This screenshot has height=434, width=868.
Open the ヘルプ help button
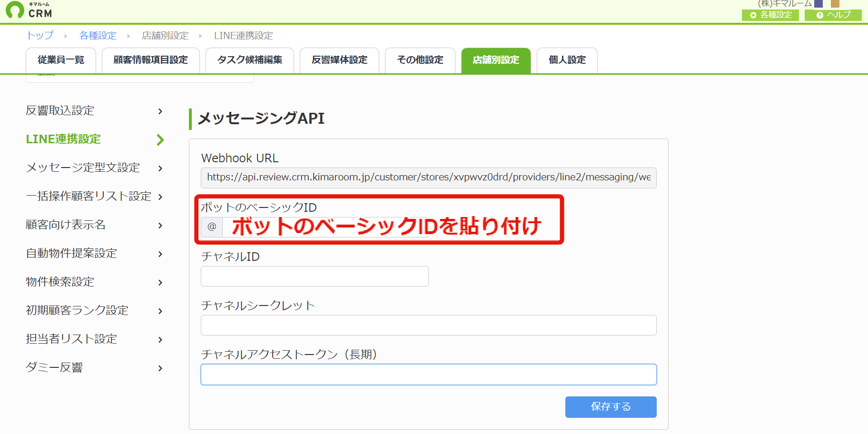pyautogui.click(x=833, y=15)
